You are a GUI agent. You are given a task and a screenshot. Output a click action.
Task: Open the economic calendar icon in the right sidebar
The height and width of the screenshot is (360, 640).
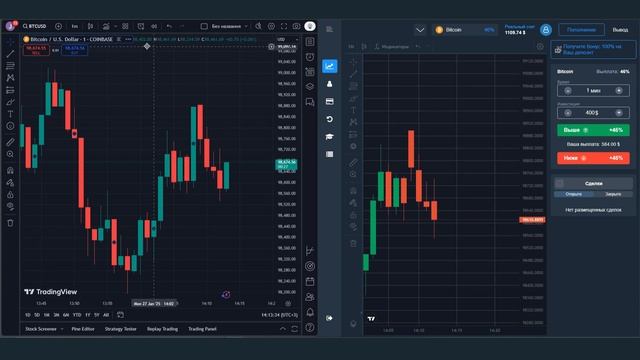[310, 281]
